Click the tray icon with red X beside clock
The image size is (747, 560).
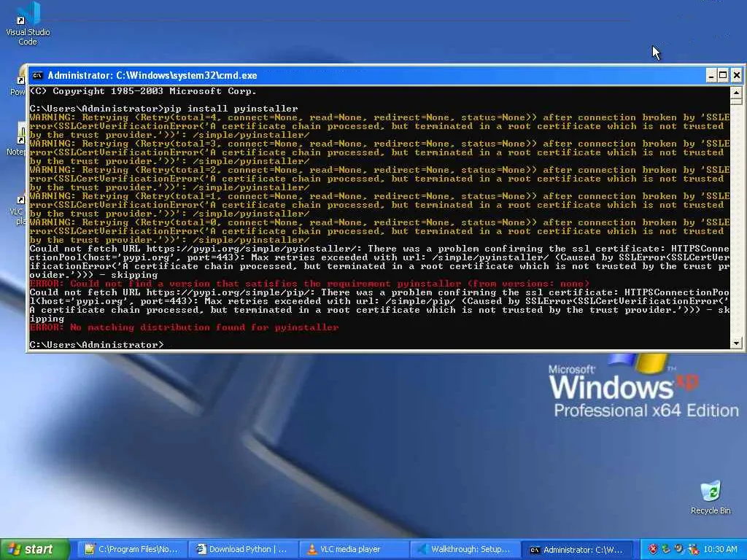[693, 549]
